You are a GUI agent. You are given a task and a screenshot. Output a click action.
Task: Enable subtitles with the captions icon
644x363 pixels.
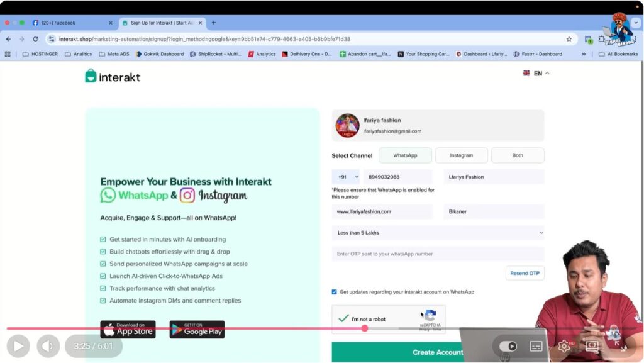pyautogui.click(x=535, y=345)
